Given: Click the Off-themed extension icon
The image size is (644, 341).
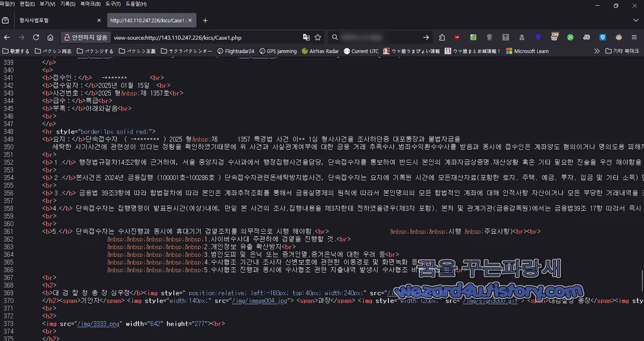Looking at the screenshot, I should click(554, 37).
